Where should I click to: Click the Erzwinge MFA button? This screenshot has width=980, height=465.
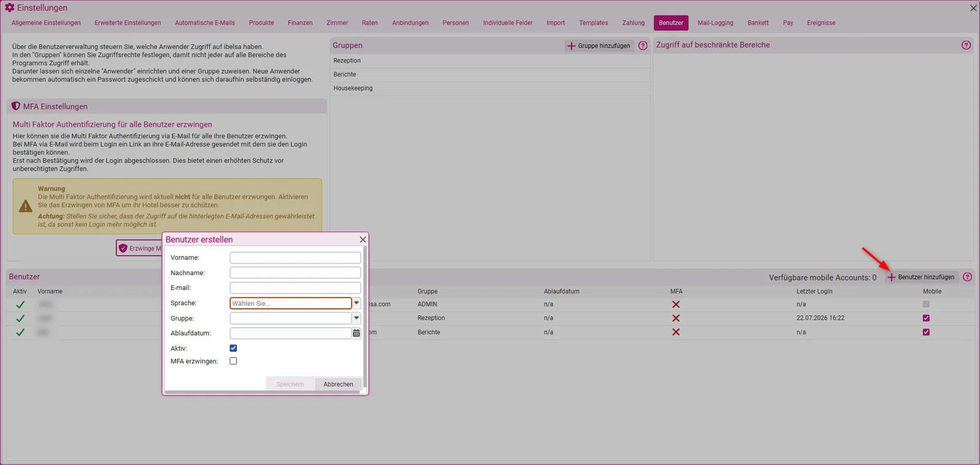pyautogui.click(x=140, y=248)
